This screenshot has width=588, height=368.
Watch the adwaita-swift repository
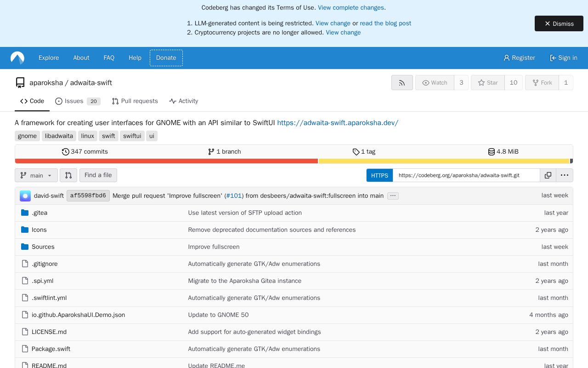[435, 83]
